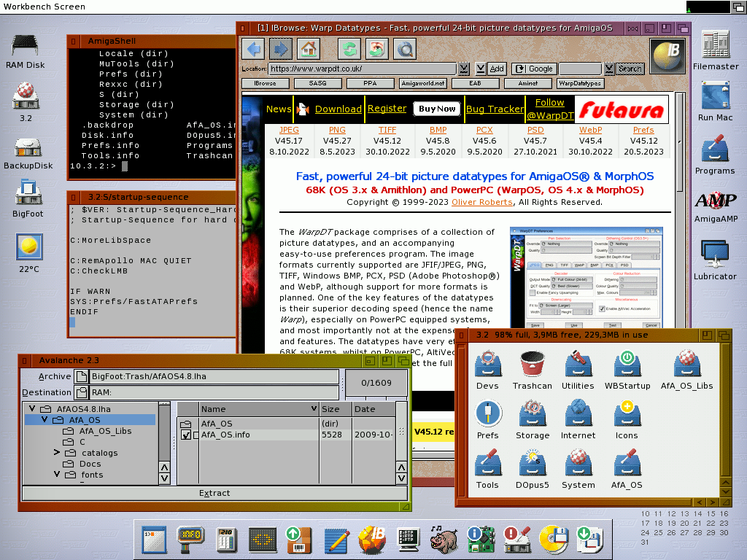Launch the shell icon in the dock
The height and width of the screenshot is (560, 747).
coord(155,540)
